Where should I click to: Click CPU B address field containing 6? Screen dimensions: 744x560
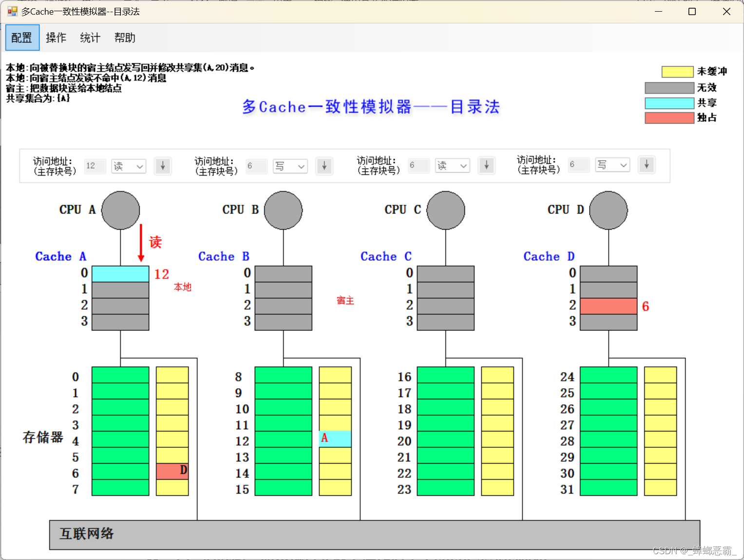257,166
